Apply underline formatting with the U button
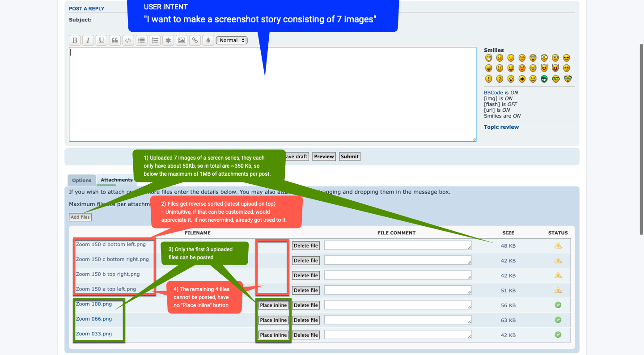644x355 pixels. coord(102,40)
